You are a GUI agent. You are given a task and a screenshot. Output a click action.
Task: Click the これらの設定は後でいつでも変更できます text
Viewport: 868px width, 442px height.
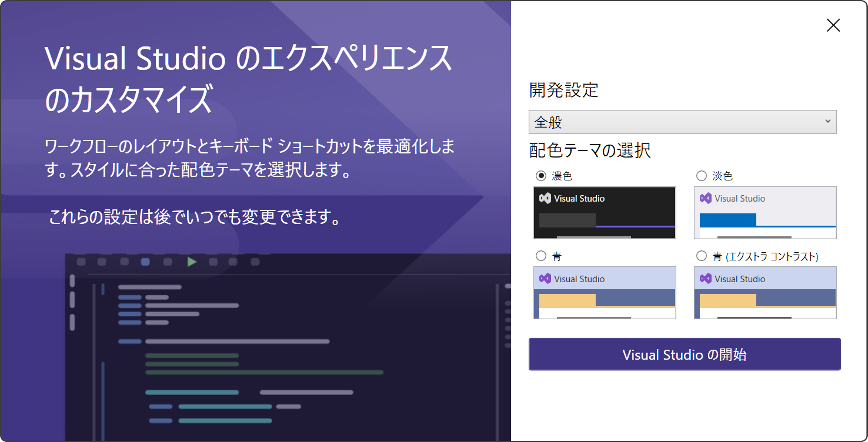click(195, 217)
